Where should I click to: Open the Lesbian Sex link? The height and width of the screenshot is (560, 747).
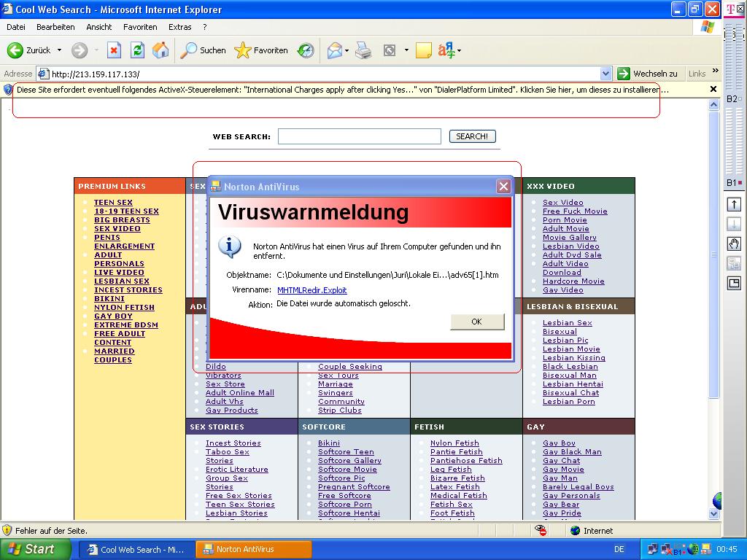pos(567,322)
